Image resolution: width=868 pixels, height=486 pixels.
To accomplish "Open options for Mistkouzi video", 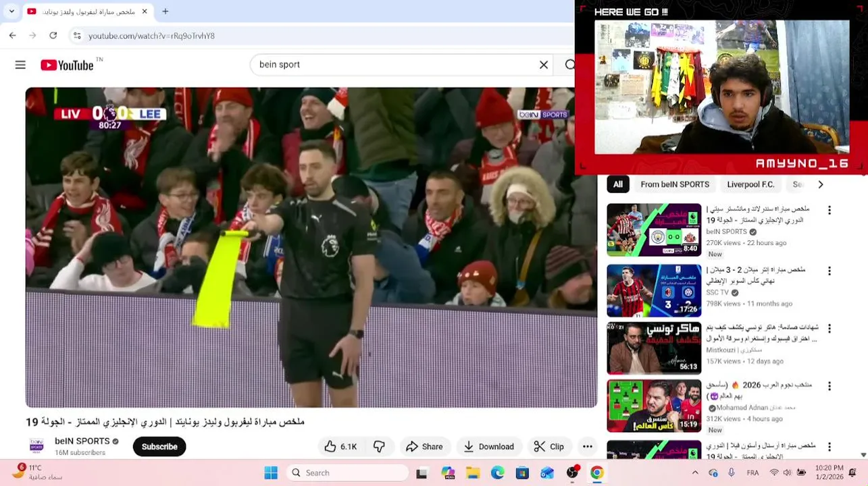I will 829,329.
